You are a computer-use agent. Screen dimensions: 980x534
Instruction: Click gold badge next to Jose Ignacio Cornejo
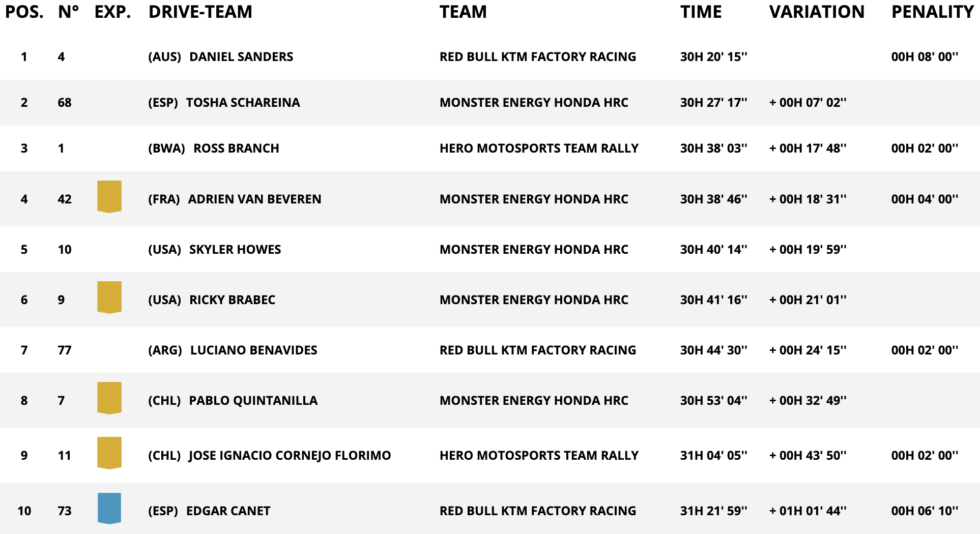pos(109,453)
